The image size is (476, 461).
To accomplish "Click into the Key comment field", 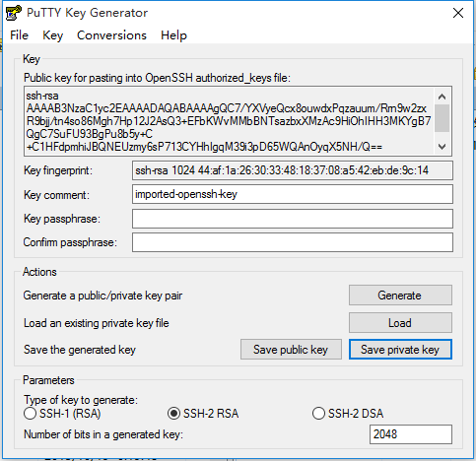I will coord(293,194).
